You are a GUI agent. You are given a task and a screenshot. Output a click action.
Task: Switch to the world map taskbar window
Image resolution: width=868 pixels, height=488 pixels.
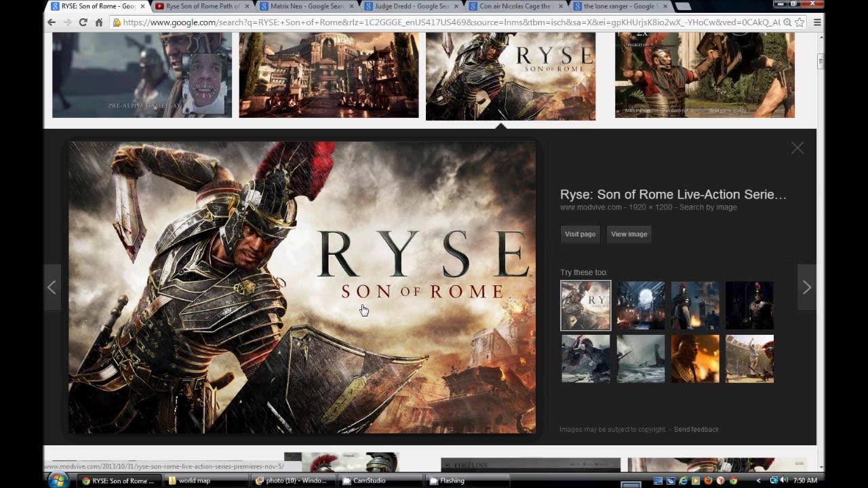(x=205, y=481)
